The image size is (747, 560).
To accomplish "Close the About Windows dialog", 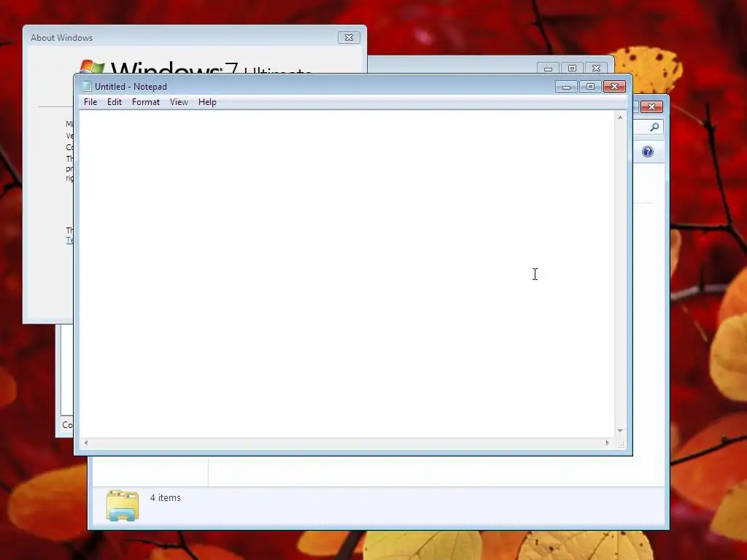I will 349,38.
